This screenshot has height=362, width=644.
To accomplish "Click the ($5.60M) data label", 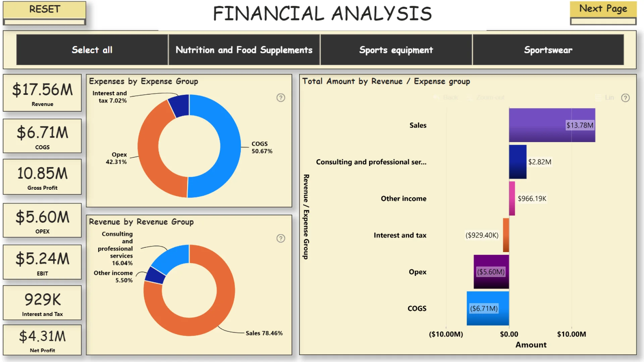I will (x=491, y=272).
